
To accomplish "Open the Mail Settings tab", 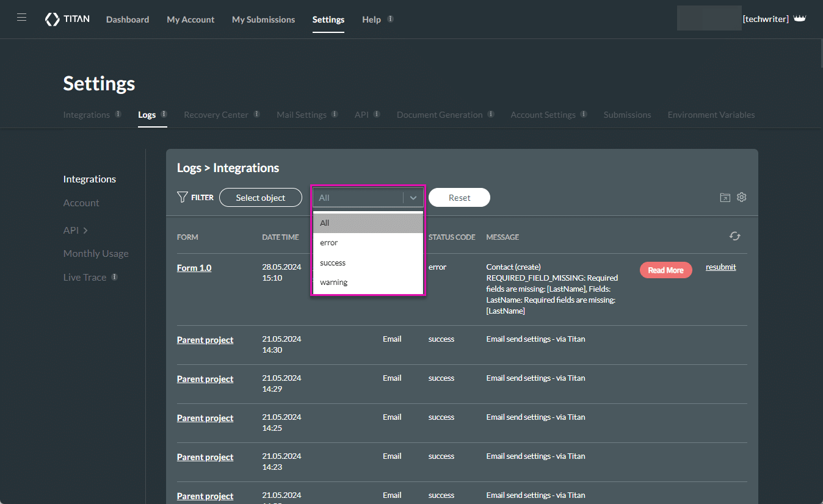I will click(302, 115).
